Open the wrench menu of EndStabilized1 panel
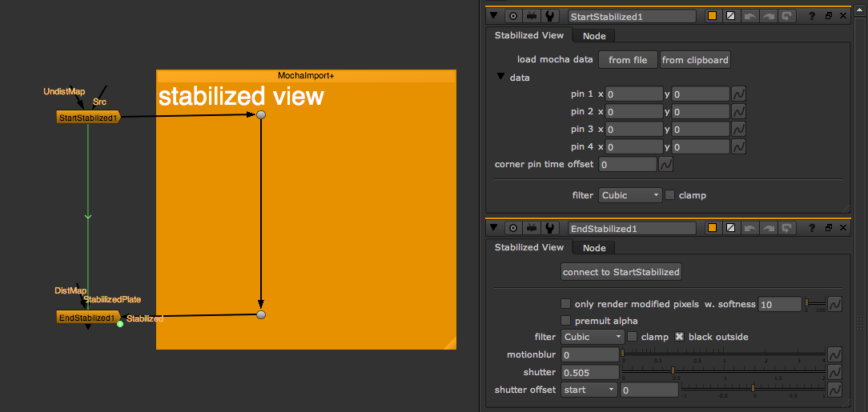Viewport: 868px width, 412px height. tap(549, 228)
